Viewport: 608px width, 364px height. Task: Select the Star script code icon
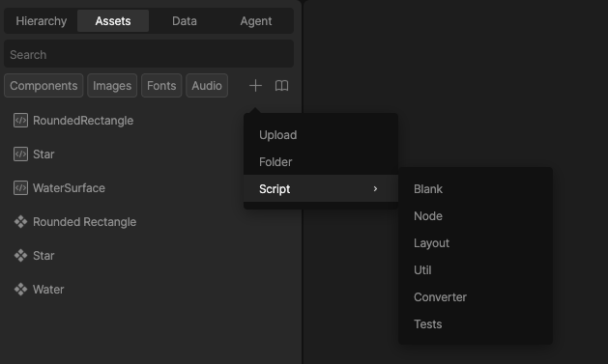[20, 154]
